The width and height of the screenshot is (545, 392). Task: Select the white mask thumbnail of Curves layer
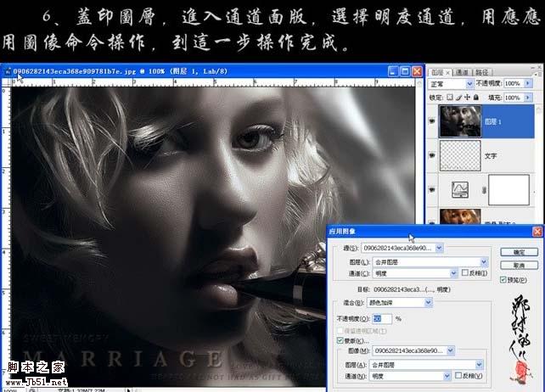coord(508,190)
